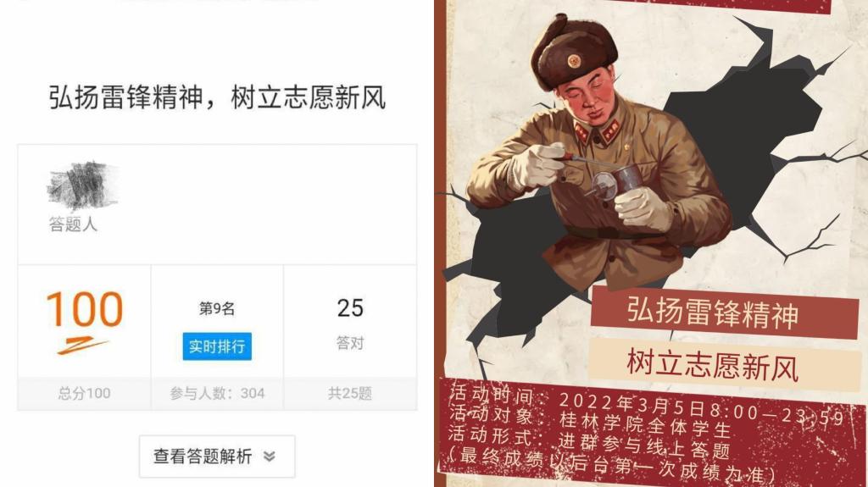Screen dimensions: 868x487
Task: Click the orange 100 score number
Action: pos(85,309)
